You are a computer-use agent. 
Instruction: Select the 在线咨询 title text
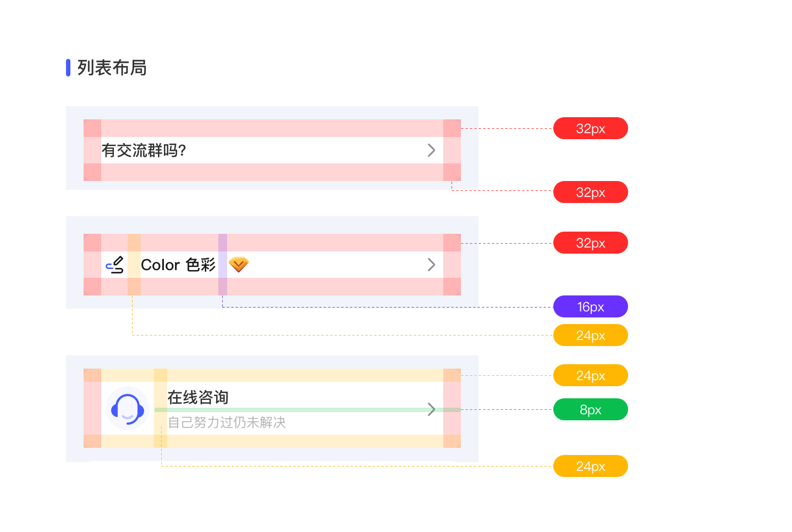(x=197, y=397)
